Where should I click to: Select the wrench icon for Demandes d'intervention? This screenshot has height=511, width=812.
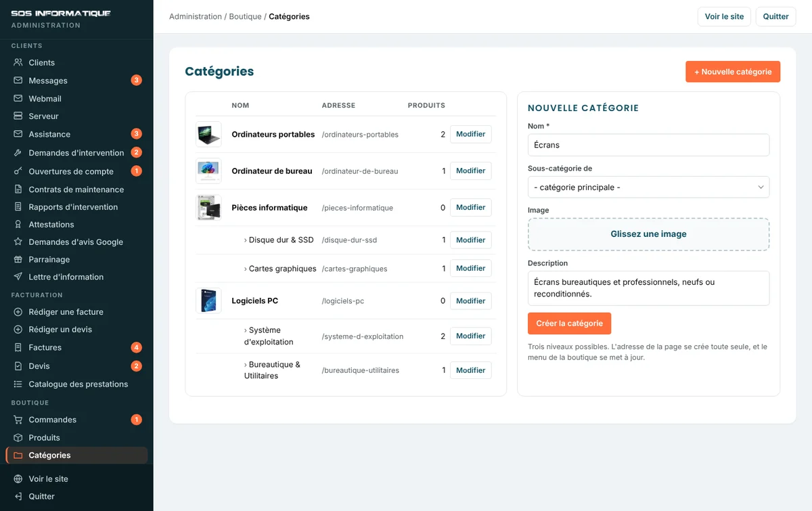point(18,153)
